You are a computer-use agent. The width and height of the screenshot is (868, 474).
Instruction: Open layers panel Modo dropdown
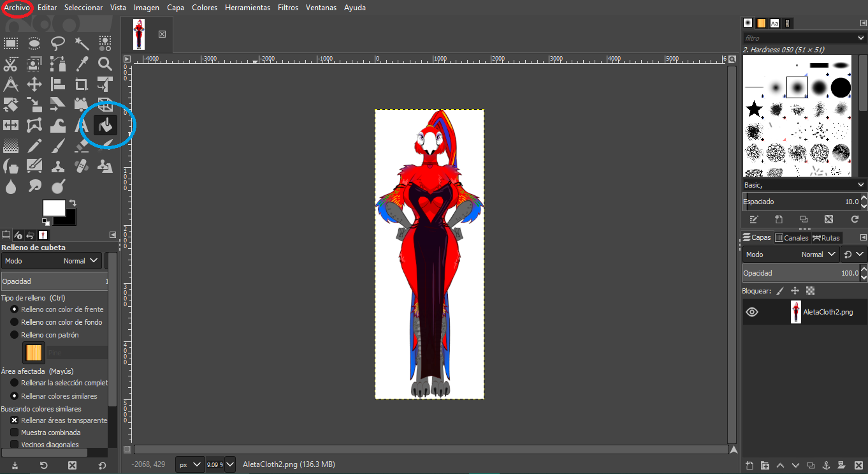pos(791,255)
